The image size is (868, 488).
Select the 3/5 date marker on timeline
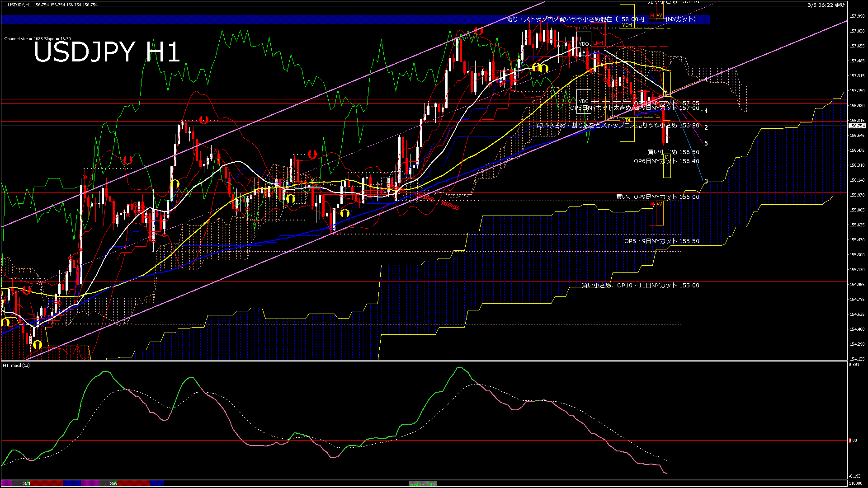pos(113,483)
